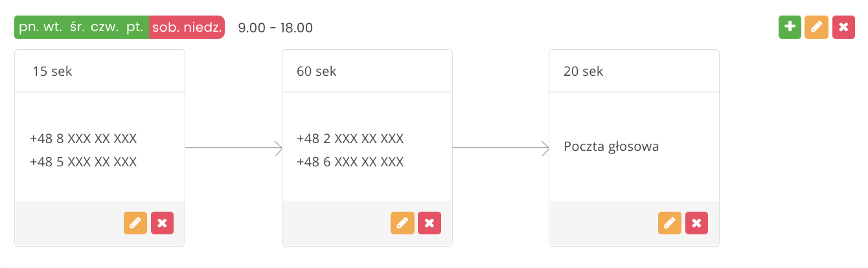
Task: Remove the 60 sek step card
Action: 429,223
